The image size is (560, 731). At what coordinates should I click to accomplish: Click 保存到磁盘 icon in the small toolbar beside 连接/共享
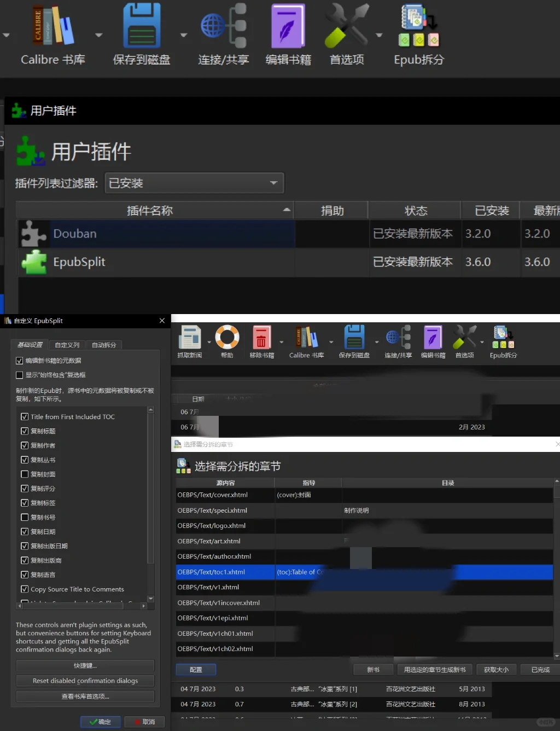pos(354,337)
